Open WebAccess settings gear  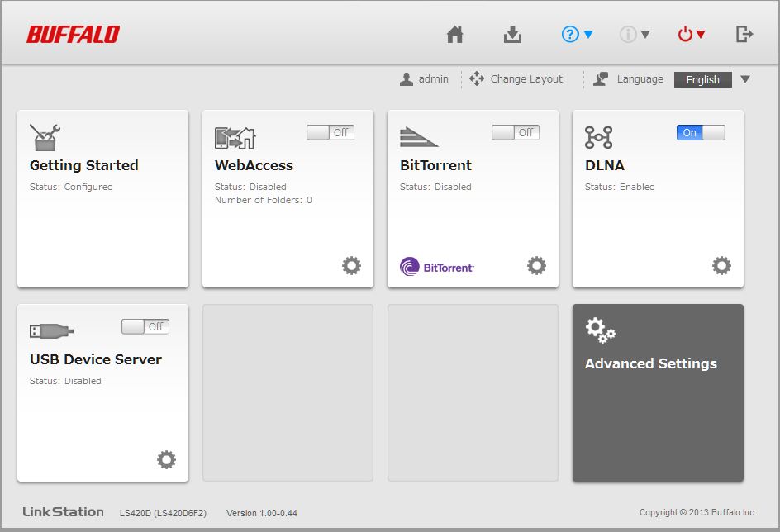pos(351,265)
